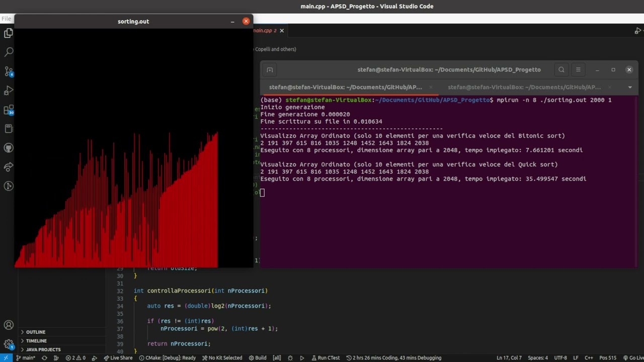Open coding time tracker status item
The height and width of the screenshot is (362, 644).
coord(394,358)
